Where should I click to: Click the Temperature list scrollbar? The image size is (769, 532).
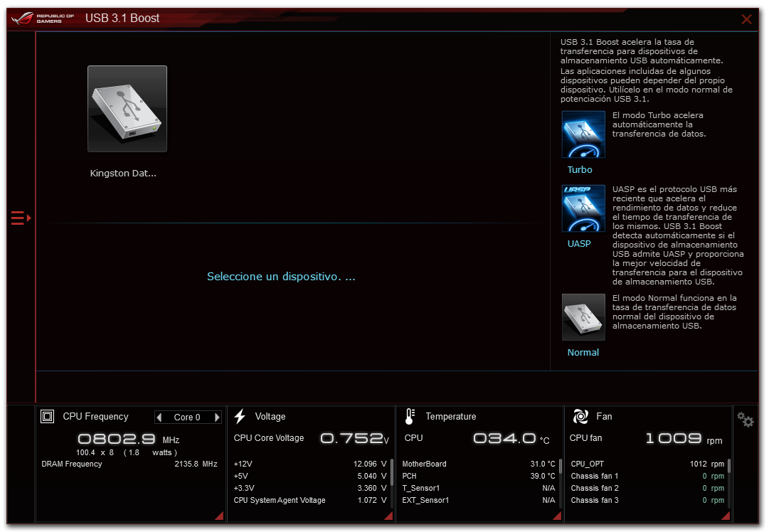pyautogui.click(x=561, y=467)
